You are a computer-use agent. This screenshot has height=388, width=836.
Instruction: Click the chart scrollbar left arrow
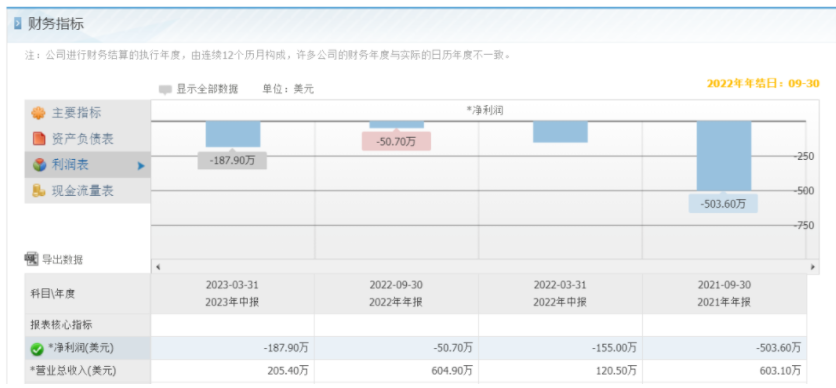coord(158,266)
